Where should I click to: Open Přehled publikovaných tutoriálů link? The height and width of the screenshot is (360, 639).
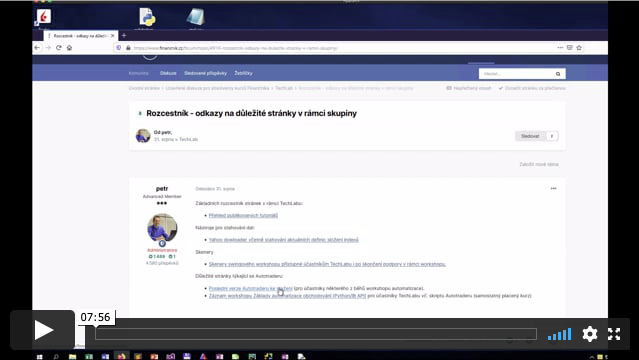pyautogui.click(x=243, y=215)
